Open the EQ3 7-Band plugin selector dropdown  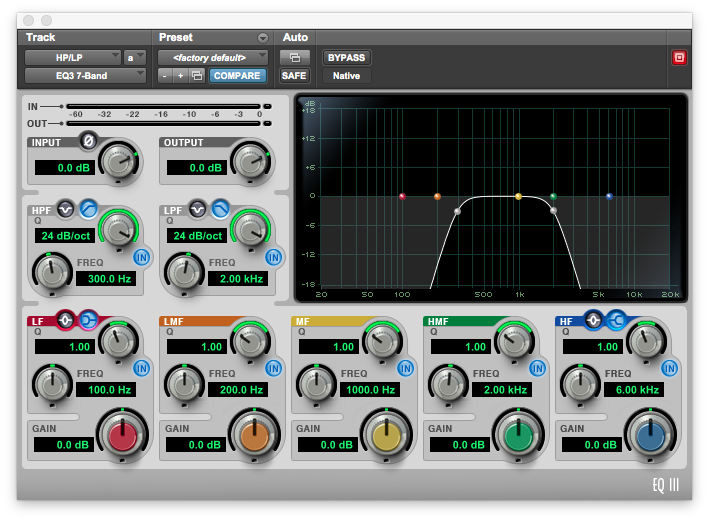pyautogui.click(x=84, y=76)
